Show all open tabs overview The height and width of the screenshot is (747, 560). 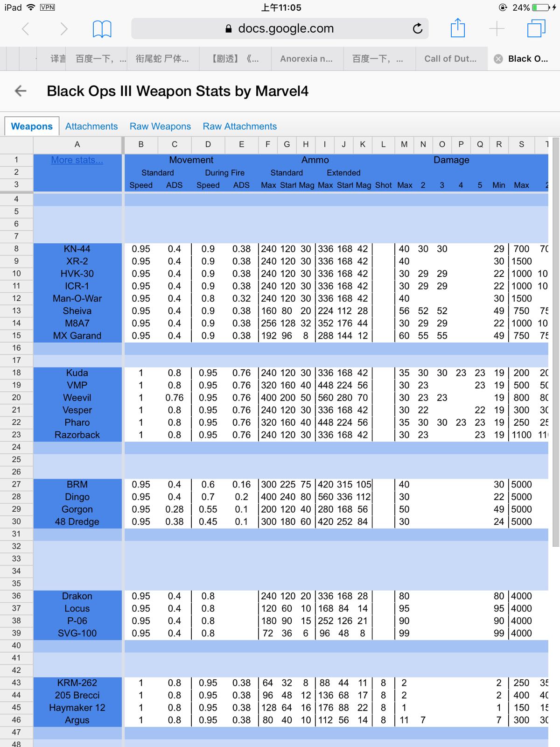pyautogui.click(x=536, y=28)
